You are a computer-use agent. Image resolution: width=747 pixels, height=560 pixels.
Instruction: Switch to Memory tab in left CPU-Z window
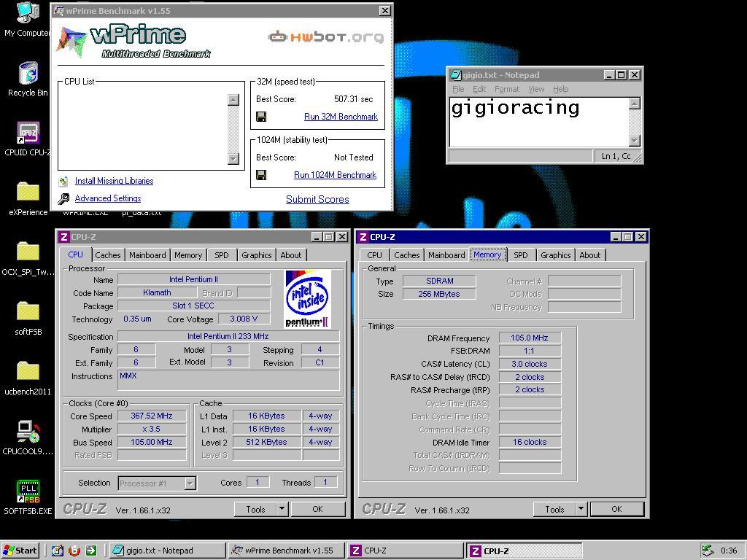[188, 255]
